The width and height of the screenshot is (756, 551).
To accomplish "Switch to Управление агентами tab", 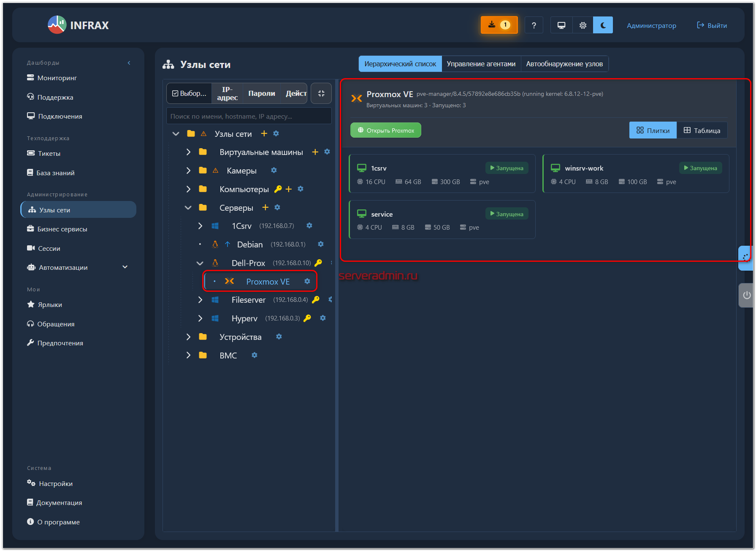I will 481,64.
